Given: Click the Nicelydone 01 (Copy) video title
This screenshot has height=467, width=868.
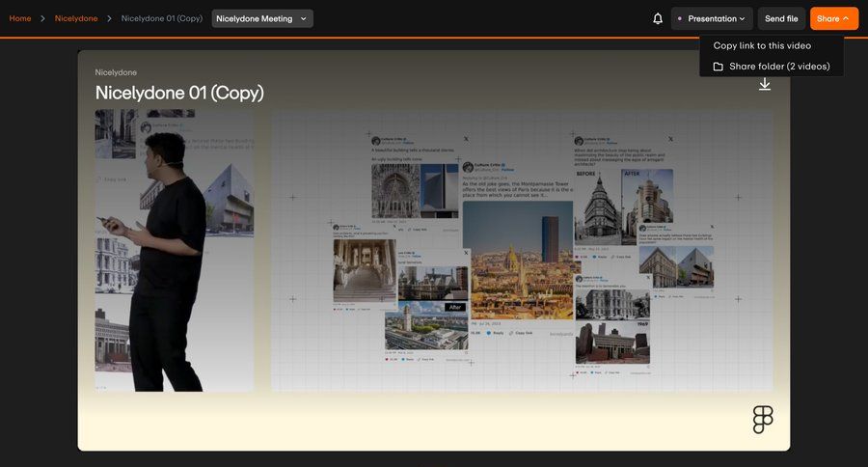Looking at the screenshot, I should pos(179,93).
